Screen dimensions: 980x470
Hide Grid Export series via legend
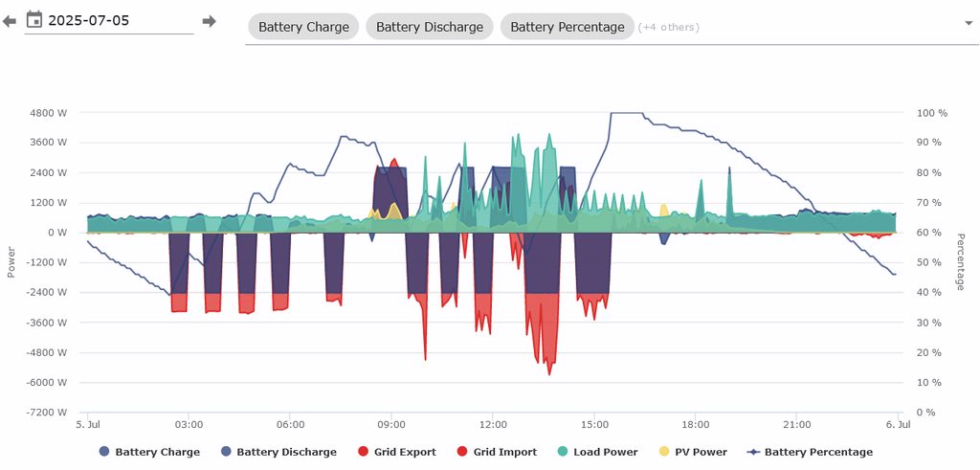(x=405, y=452)
